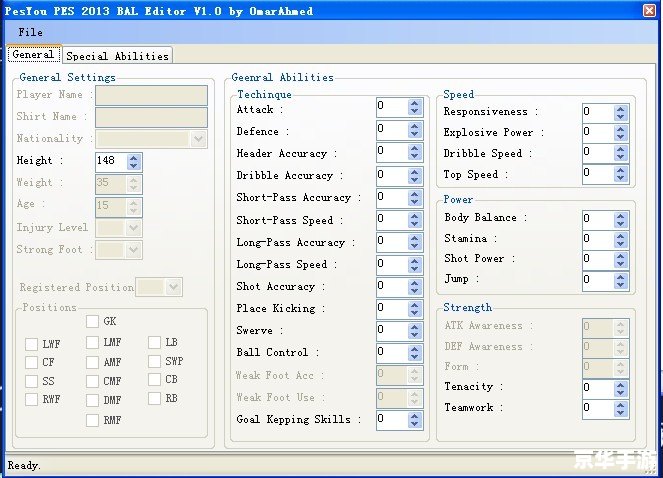Check the SS position box
Image resolution: width=663 pixels, height=478 pixels.
click(x=31, y=381)
